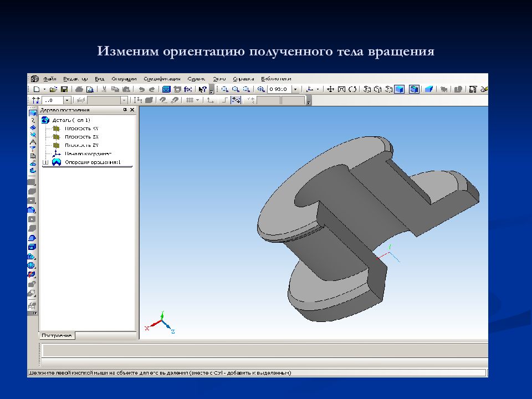Toggle the shaded with wireframe display mode
This screenshot has height=399, width=532.
(x=414, y=89)
